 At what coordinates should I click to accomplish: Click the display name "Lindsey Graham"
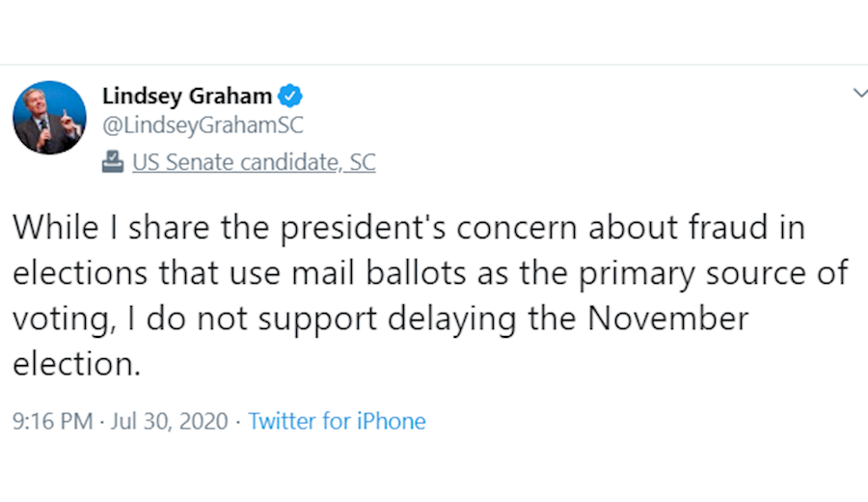coord(187,96)
